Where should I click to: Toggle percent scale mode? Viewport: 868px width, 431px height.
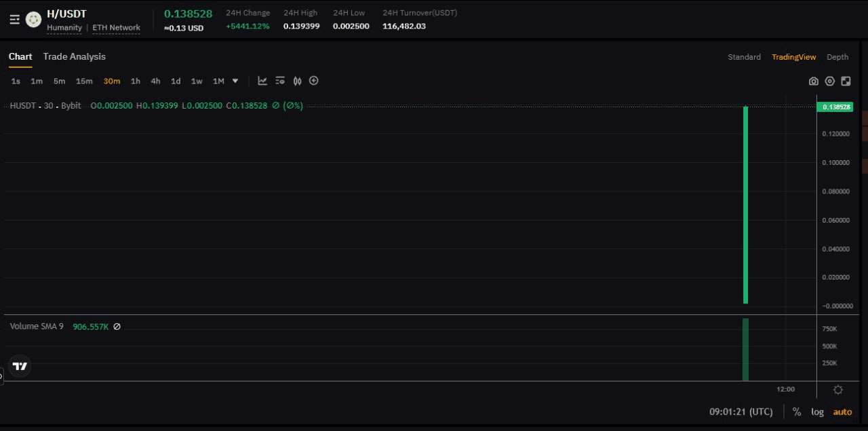(x=797, y=412)
